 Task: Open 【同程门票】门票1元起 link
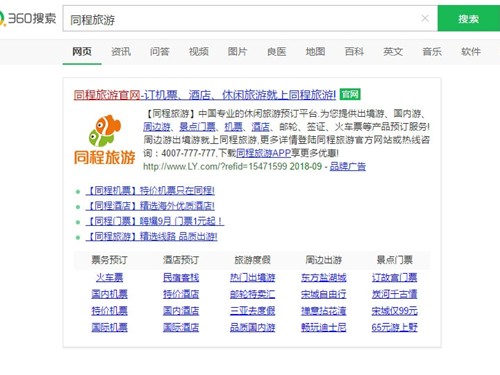click(x=155, y=221)
